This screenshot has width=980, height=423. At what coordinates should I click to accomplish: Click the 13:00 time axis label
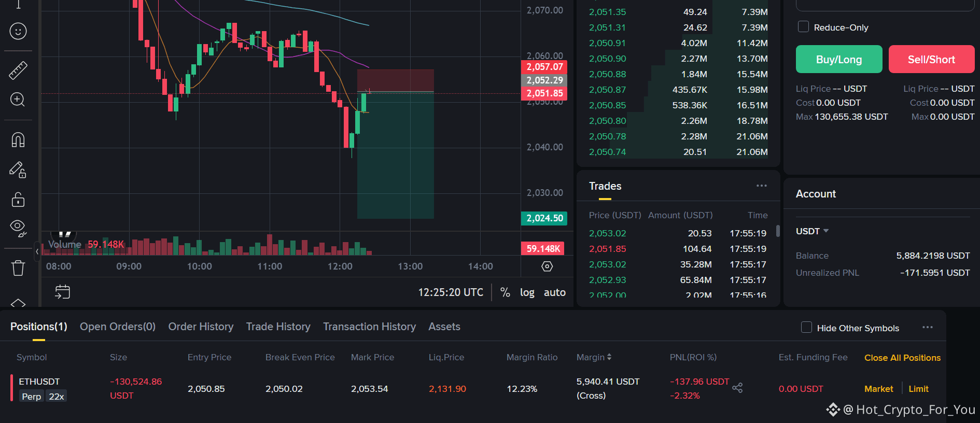pos(410,266)
